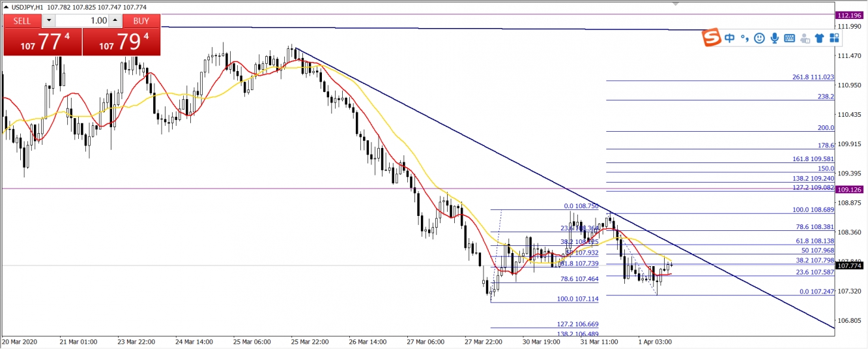Screen dimensions: 868x349
Task: Click the BUY button
Action: [x=141, y=21]
